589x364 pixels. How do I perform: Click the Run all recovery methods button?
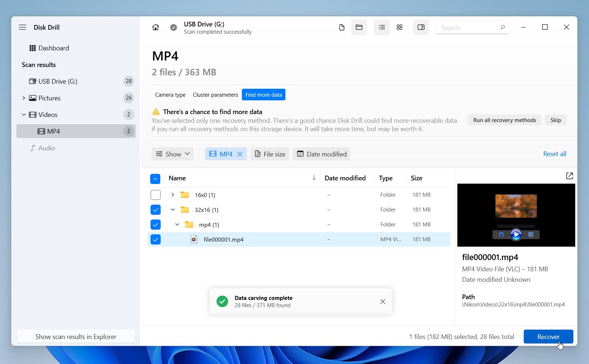coord(504,120)
